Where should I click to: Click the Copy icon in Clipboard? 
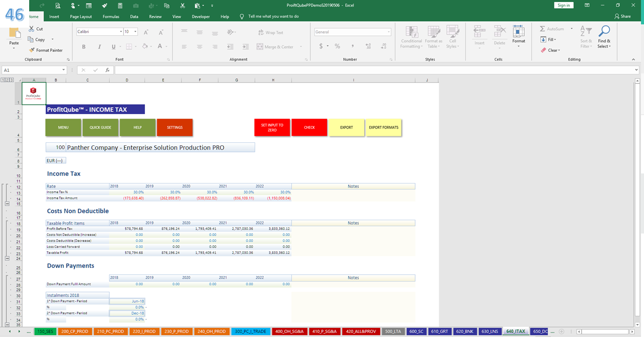pyautogui.click(x=32, y=40)
